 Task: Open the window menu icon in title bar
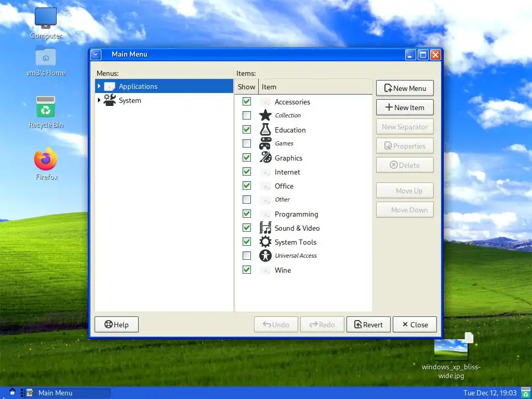point(96,54)
